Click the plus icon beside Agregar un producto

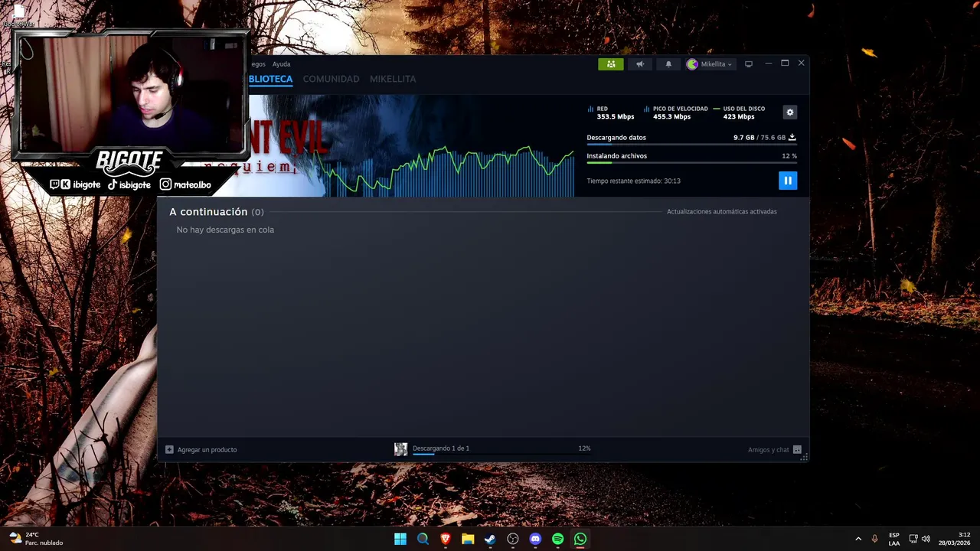pos(169,450)
